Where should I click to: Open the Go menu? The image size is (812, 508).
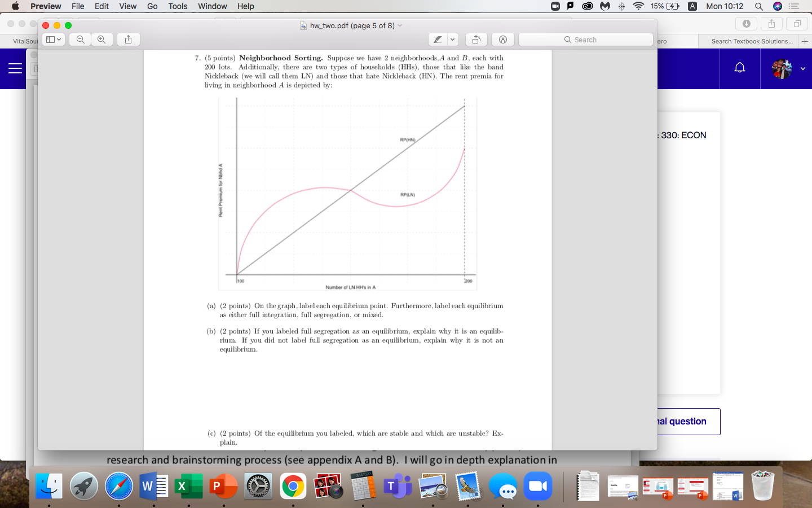click(x=152, y=6)
